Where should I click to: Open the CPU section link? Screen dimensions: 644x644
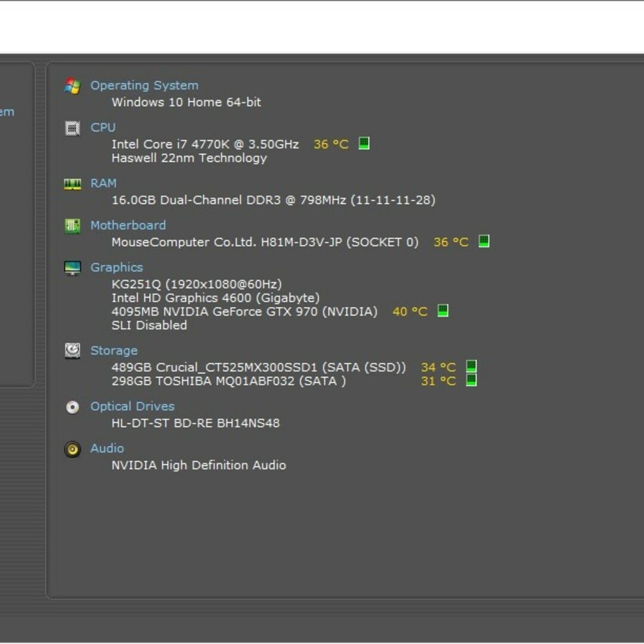[x=103, y=128]
